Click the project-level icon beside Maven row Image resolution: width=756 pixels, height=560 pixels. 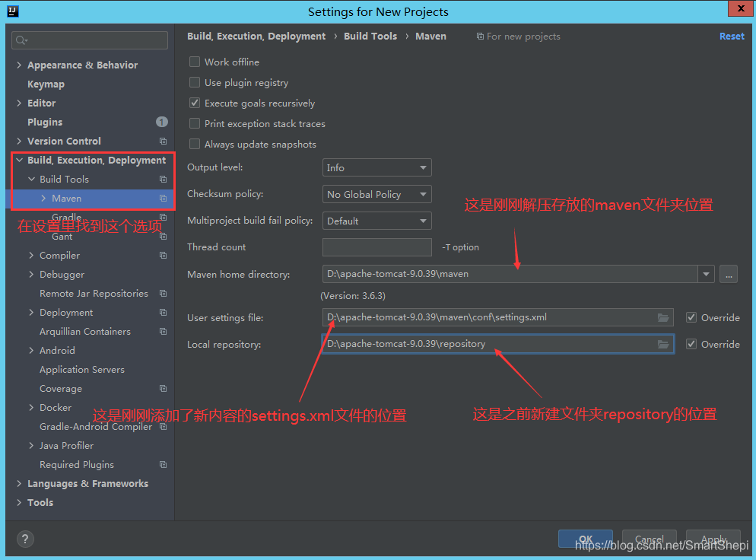click(163, 199)
